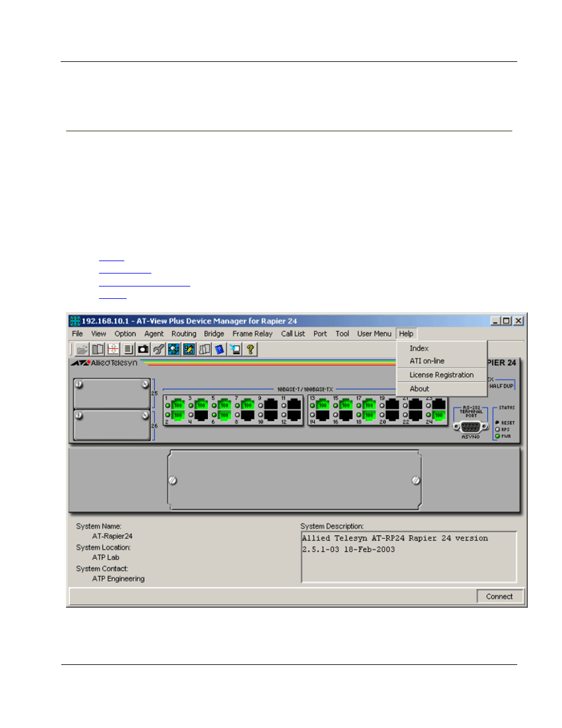Click the open folder toolbar icon
Image resolution: width=562 pixels, height=728 pixels.
(82, 350)
